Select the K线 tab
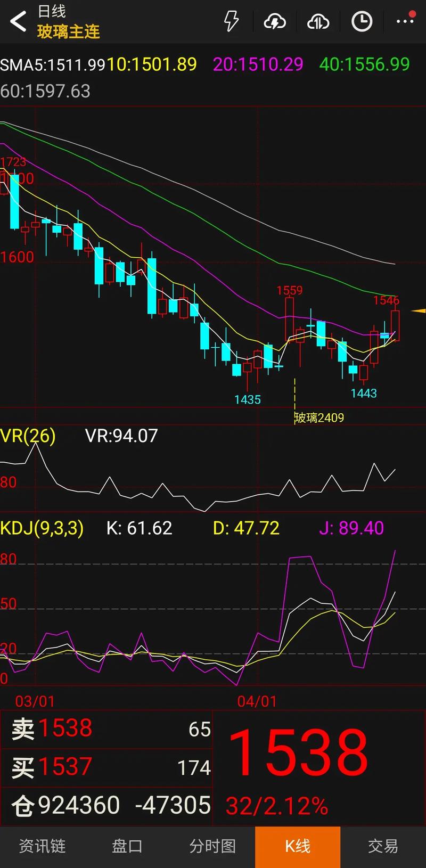This screenshot has height=868, width=426. pyautogui.click(x=298, y=846)
